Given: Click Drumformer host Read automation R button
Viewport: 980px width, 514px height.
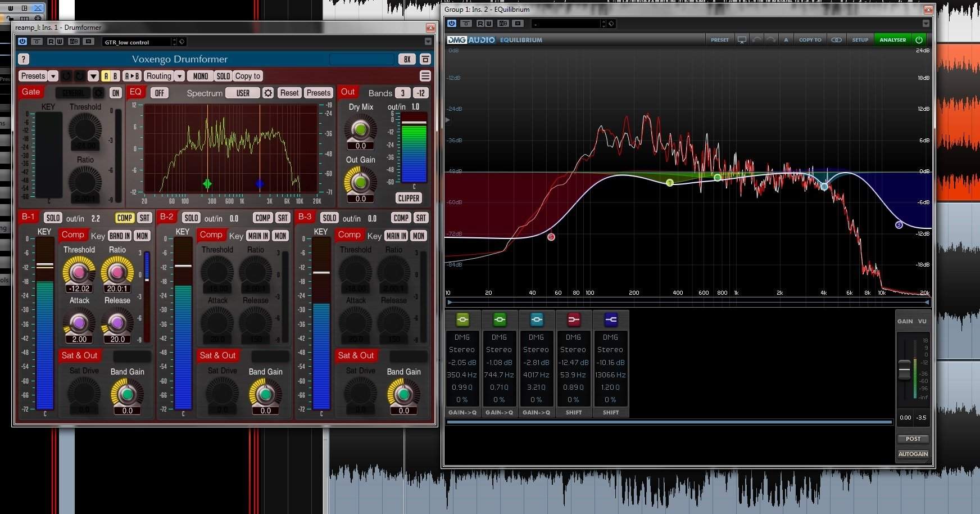Looking at the screenshot, I should 51,42.
